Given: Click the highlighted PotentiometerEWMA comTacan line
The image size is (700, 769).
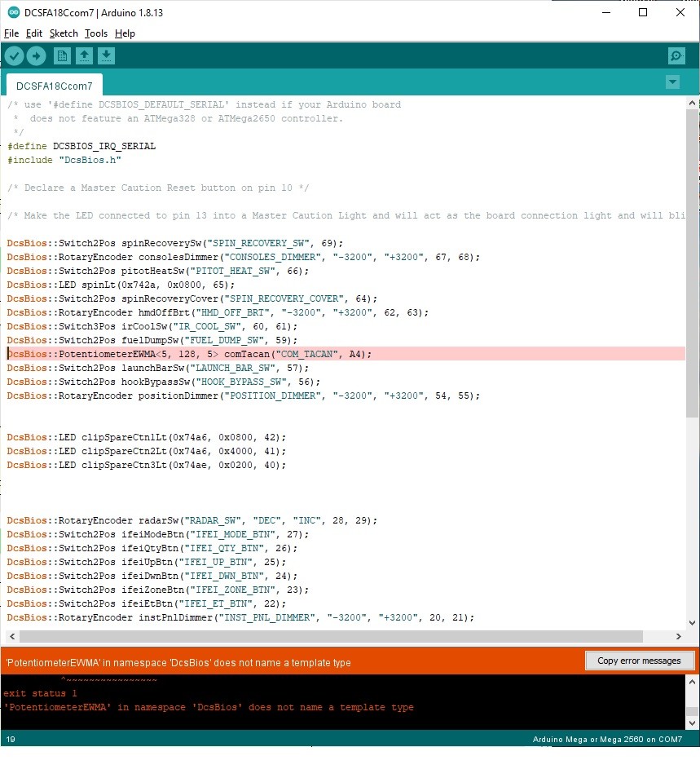Looking at the screenshot, I should (346, 354).
